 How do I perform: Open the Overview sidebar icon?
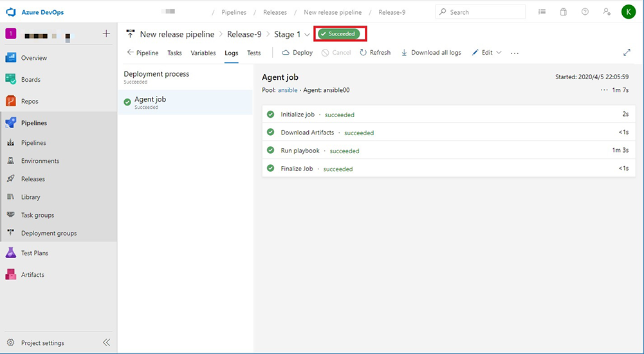pyautogui.click(x=11, y=58)
